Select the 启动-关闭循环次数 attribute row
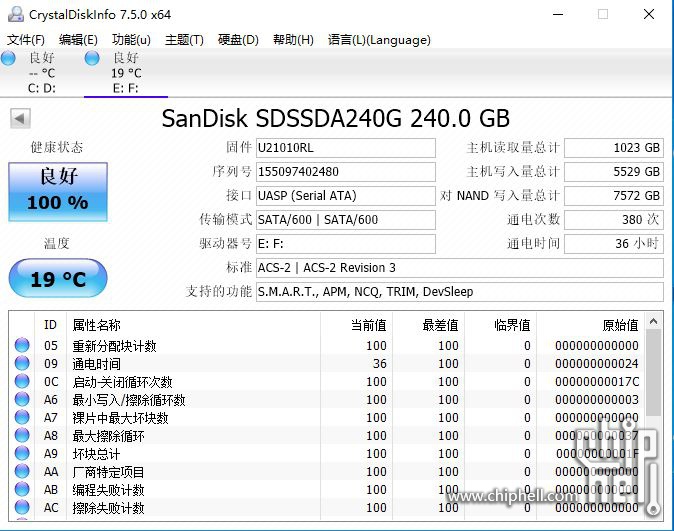 pos(328,381)
